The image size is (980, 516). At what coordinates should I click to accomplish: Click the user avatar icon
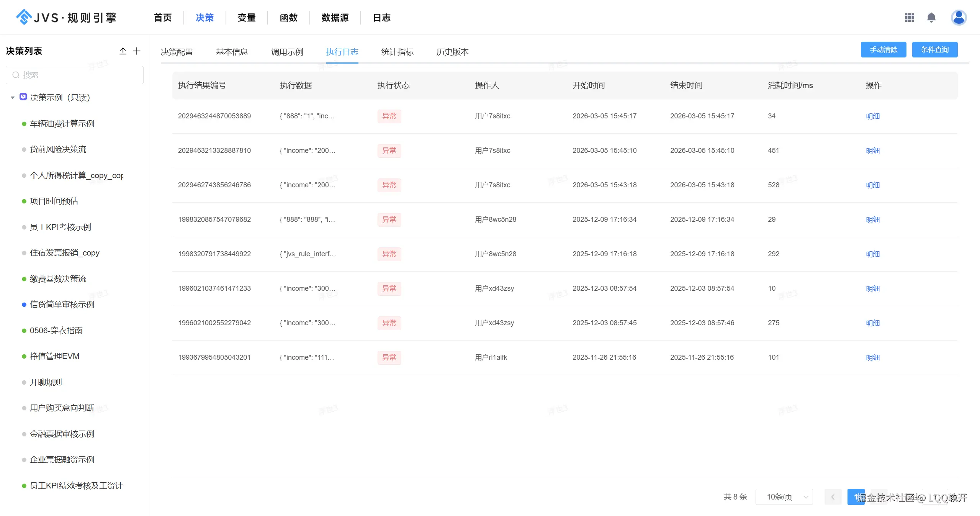click(x=959, y=18)
